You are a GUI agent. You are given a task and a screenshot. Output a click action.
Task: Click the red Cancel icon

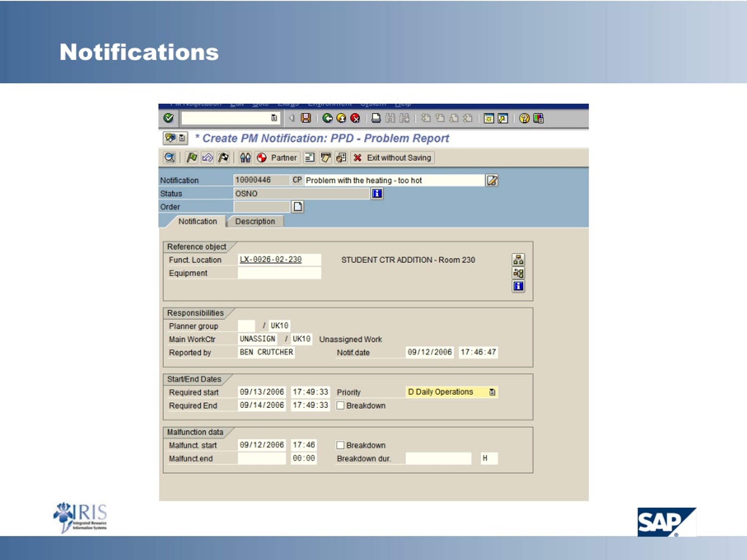pos(355,118)
